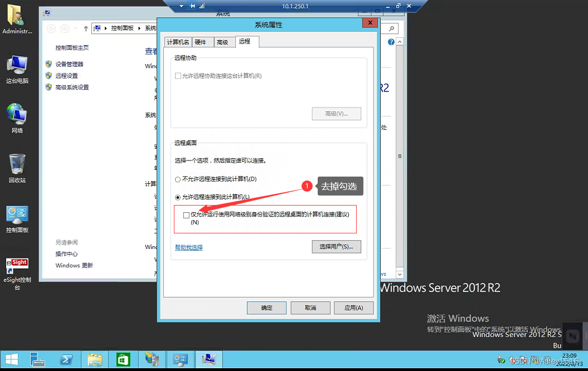This screenshot has width=588, height=371.
Task: Click the System window scrollbar thumb
Action: (400, 156)
